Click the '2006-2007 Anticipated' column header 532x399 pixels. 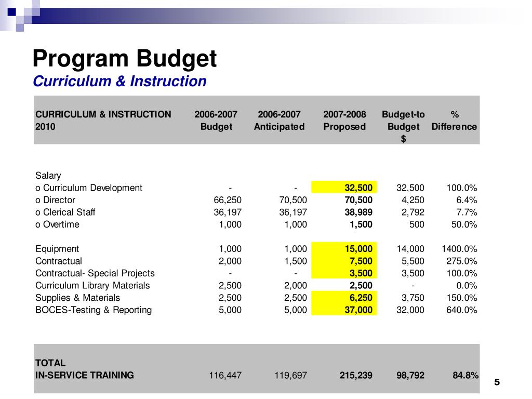coord(279,121)
